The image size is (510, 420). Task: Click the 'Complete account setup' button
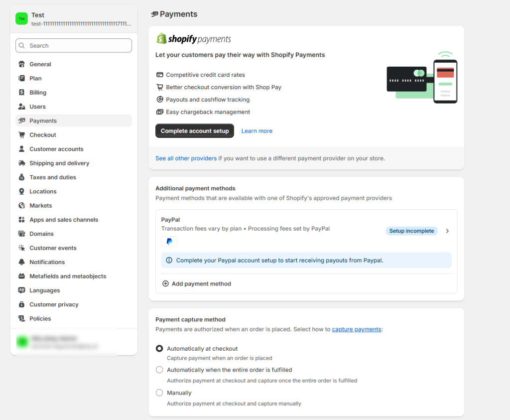(x=194, y=131)
